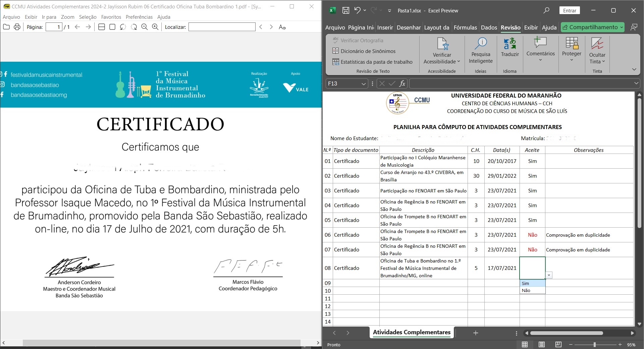Open Arquivo menu in PDF viewer

pyautogui.click(x=11, y=17)
